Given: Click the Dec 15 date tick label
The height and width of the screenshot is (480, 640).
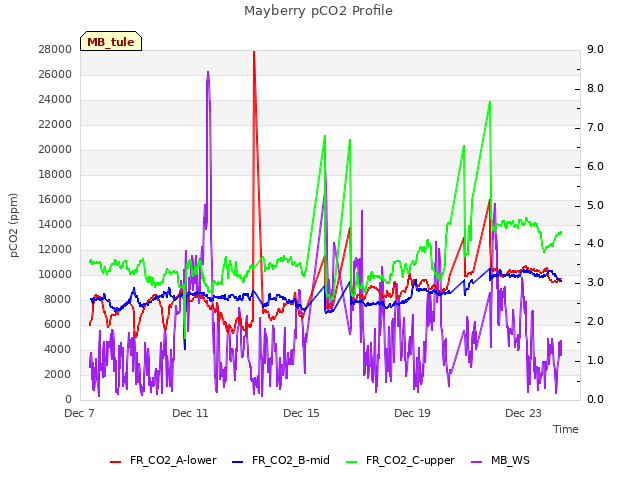Looking at the screenshot, I should [x=301, y=413].
